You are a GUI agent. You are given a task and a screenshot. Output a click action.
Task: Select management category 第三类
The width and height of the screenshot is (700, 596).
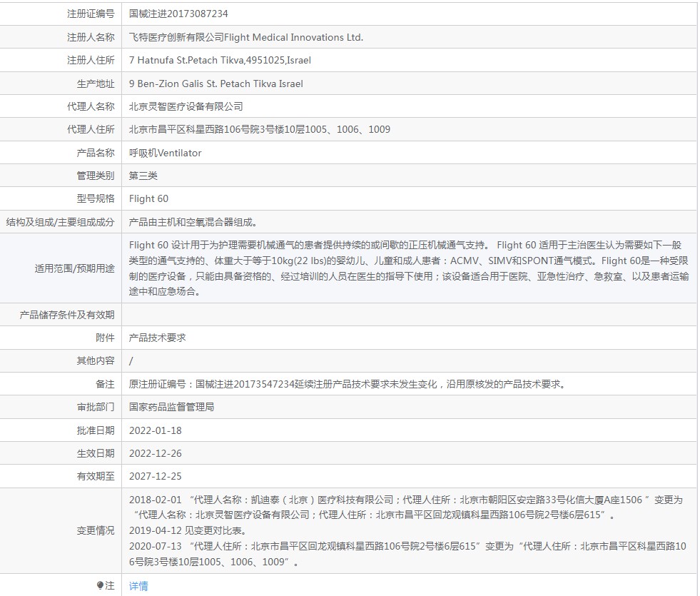143,176
